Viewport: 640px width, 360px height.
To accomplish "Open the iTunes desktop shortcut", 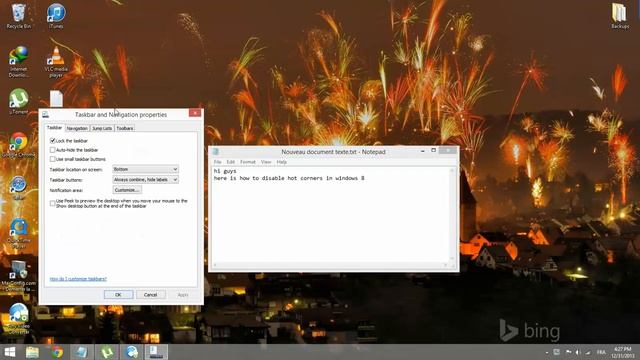I will pos(56,16).
